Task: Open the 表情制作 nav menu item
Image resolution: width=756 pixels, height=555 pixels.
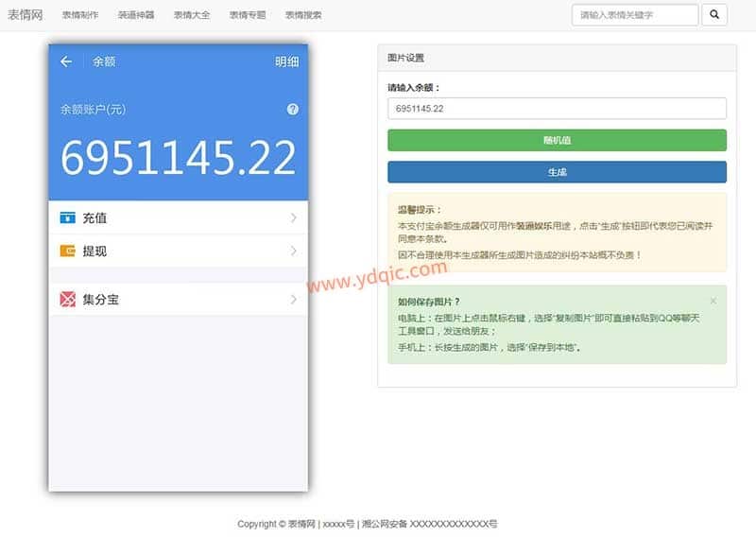Action: (x=80, y=15)
